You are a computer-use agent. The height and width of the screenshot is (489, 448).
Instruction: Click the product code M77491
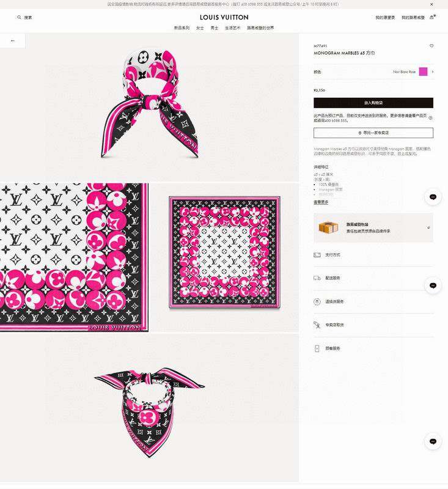pyautogui.click(x=320, y=46)
